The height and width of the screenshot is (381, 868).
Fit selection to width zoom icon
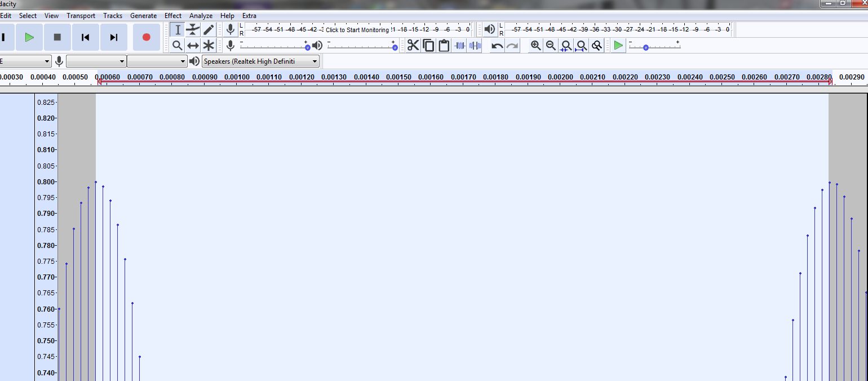tap(566, 46)
